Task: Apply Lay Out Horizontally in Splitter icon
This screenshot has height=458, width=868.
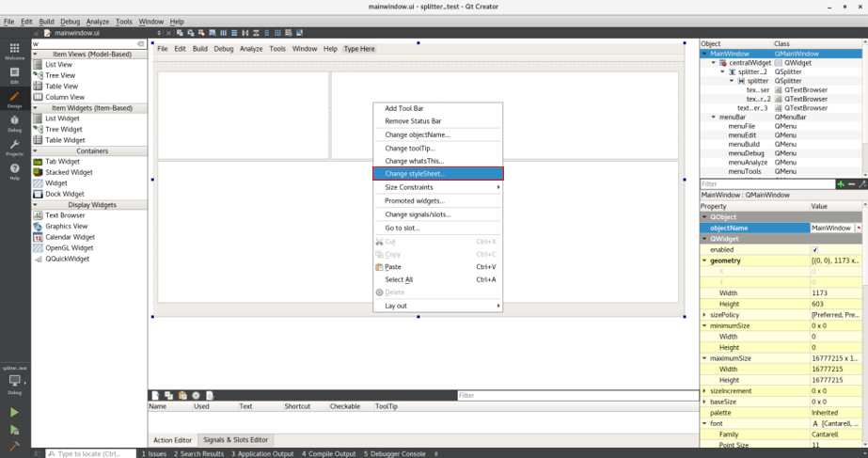Action: click(x=245, y=33)
